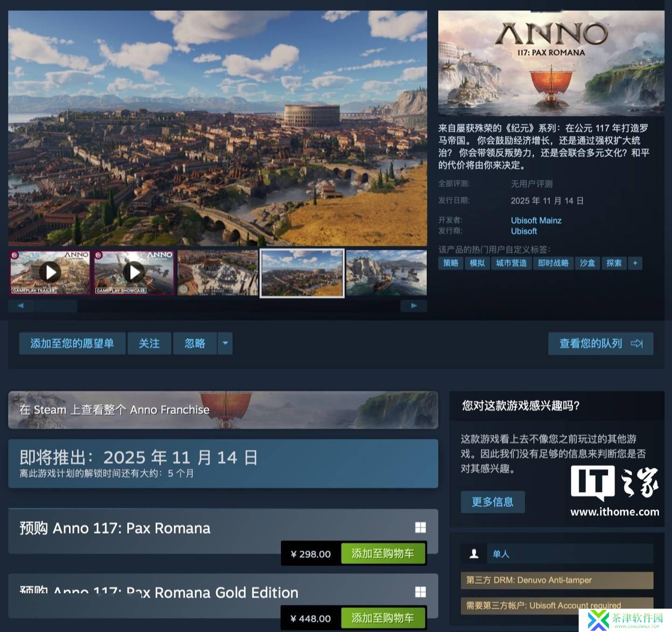Click the release date 2025 年 11 月 14 日
Image resolution: width=672 pixels, height=632 pixels.
pyautogui.click(x=547, y=201)
